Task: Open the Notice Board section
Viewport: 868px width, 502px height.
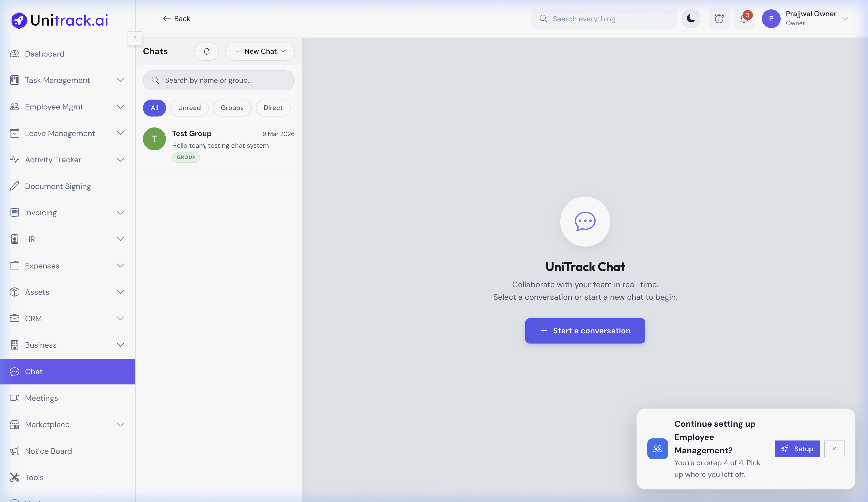Action: point(48,451)
